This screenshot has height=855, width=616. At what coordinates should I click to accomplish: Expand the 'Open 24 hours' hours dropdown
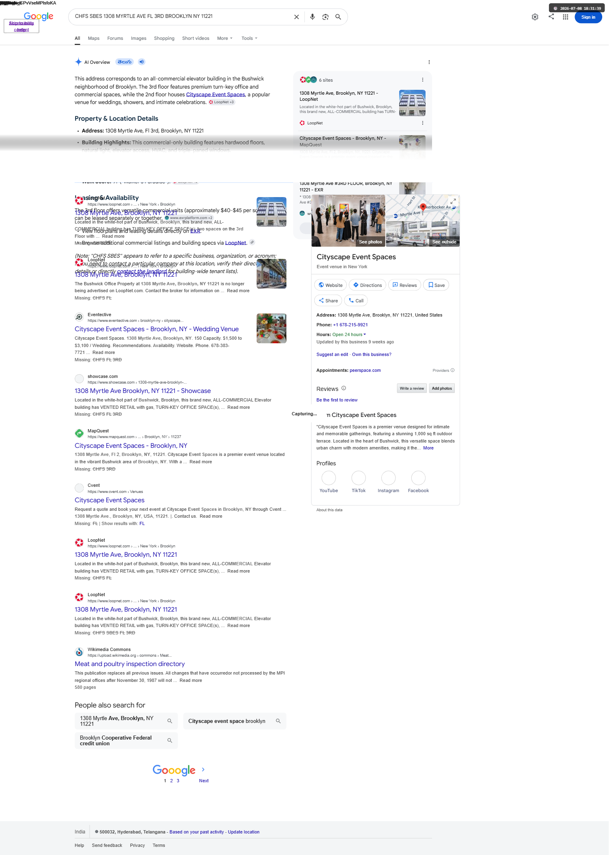349,334
